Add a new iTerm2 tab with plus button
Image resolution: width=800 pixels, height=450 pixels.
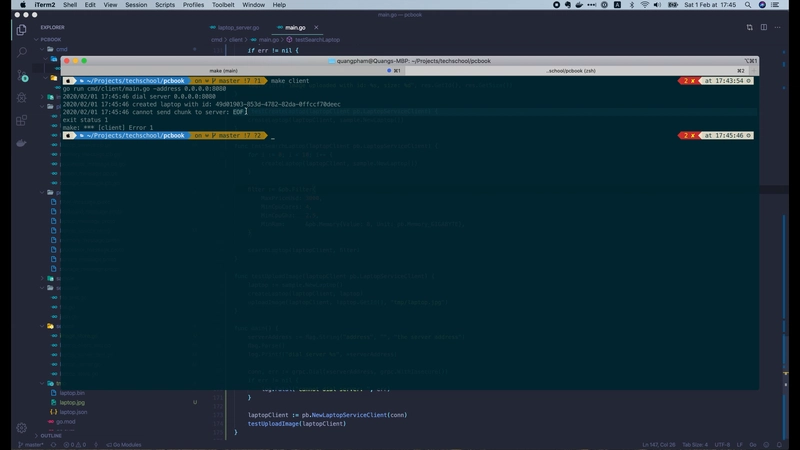pos(754,71)
